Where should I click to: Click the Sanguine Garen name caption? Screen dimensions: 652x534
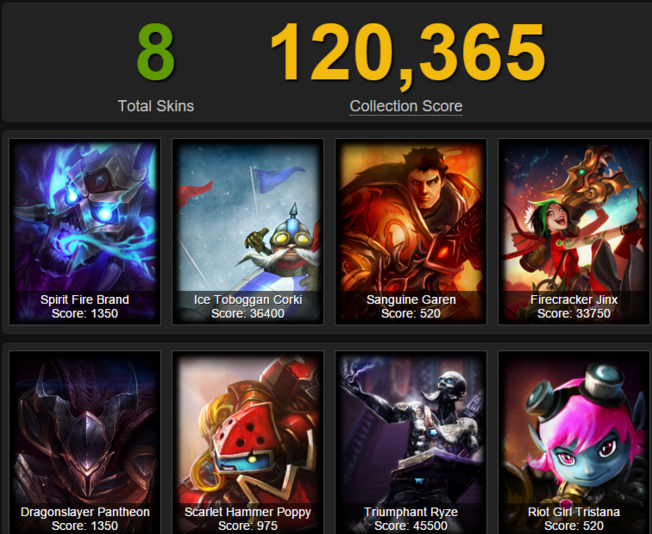[411, 299]
